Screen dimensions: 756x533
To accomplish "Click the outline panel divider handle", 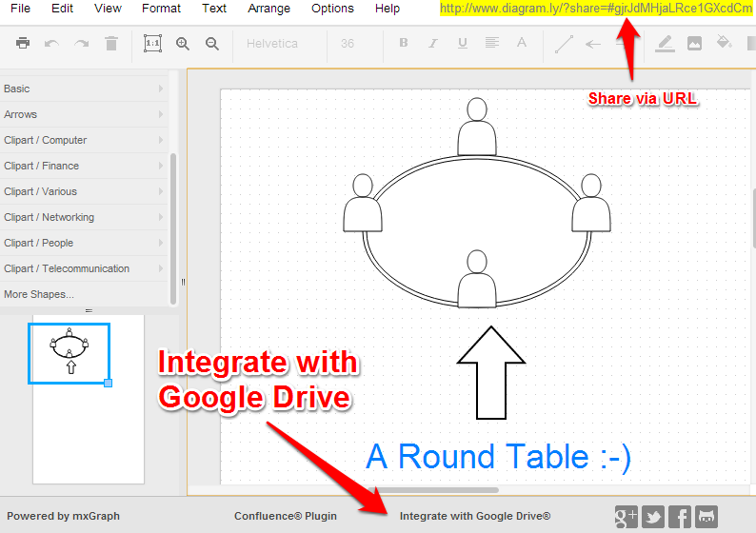I will coord(89,311).
